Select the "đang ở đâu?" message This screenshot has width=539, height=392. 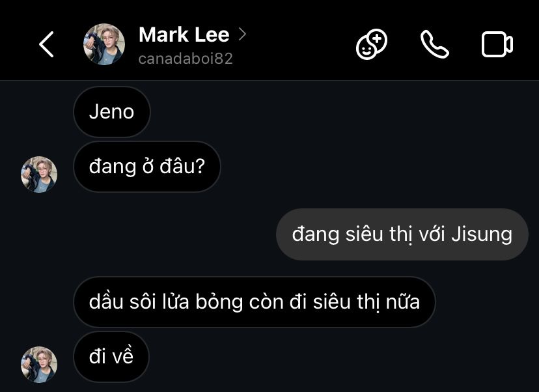click(x=146, y=167)
